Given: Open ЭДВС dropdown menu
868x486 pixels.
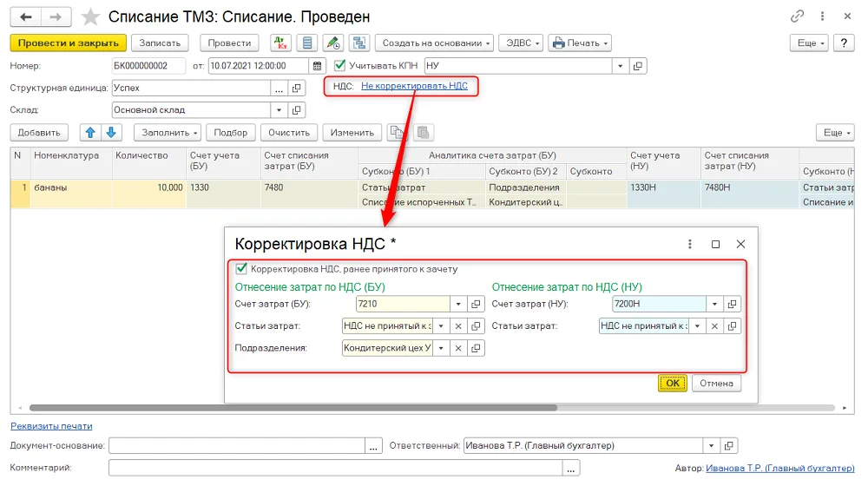Looking at the screenshot, I should [522, 43].
